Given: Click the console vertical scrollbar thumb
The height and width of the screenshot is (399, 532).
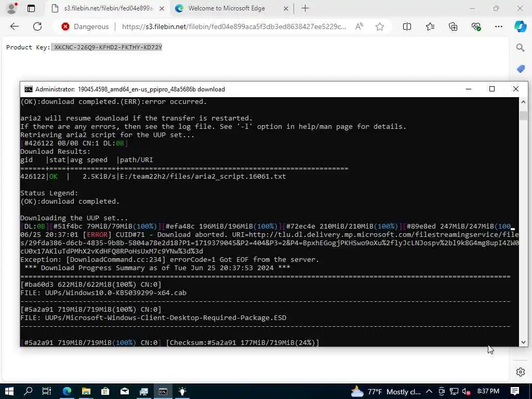Looking at the screenshot, I should click(x=523, y=115).
